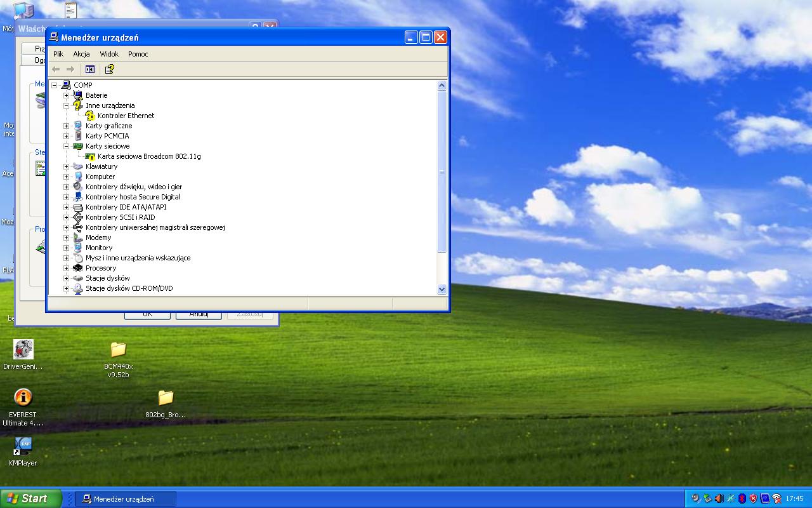Screen dimensions: 812x508
Task: Expand the Stacje dysków node
Action: coord(66,278)
